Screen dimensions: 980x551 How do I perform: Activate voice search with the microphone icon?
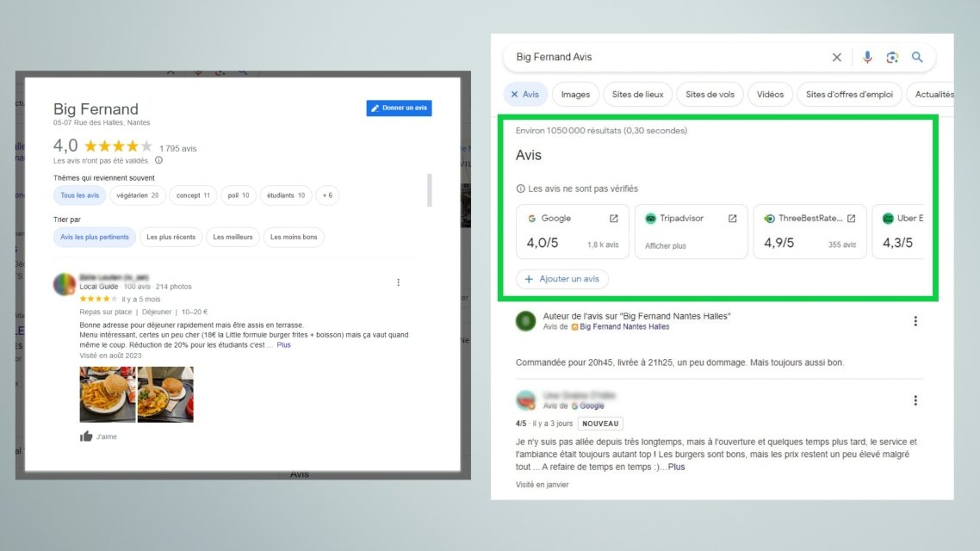pos(867,57)
